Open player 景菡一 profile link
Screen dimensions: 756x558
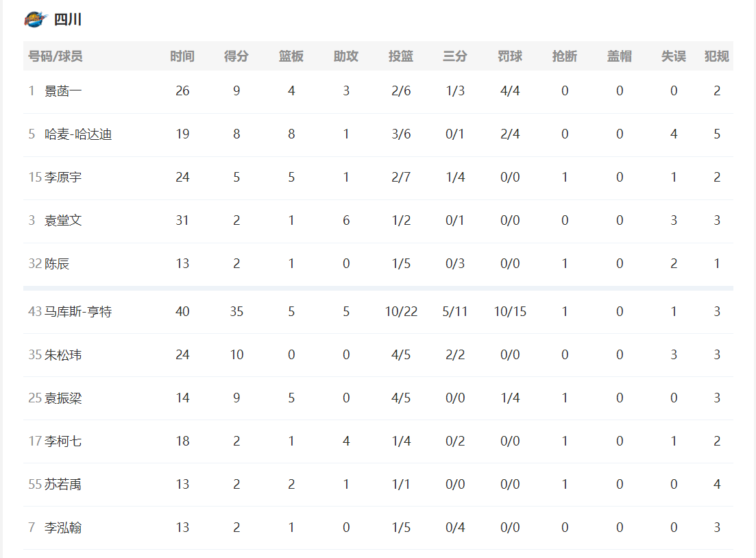click(x=63, y=91)
